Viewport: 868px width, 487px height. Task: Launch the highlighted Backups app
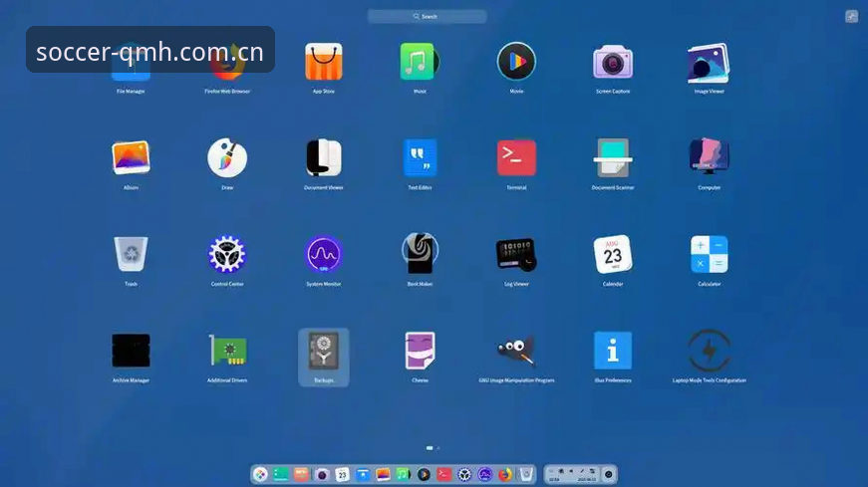click(324, 357)
